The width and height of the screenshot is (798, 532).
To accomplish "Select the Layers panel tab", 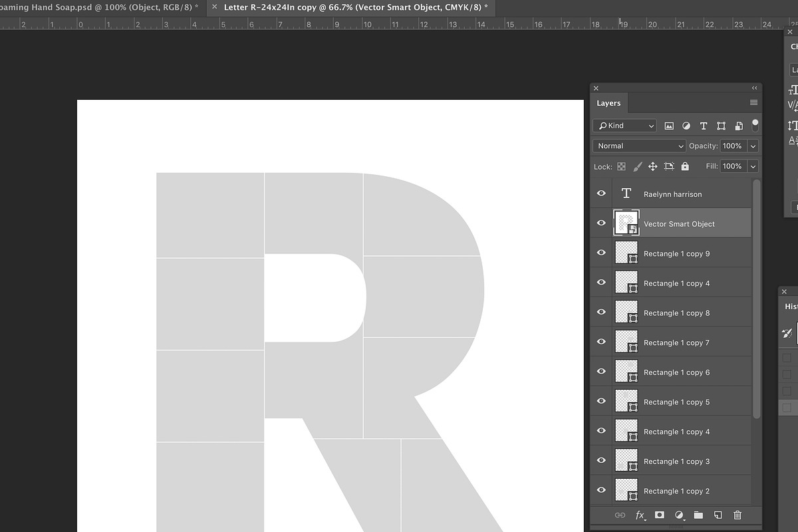I will (608, 103).
